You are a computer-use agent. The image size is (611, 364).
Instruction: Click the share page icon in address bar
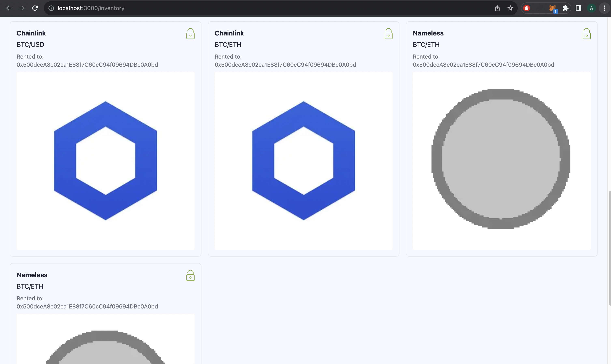click(497, 8)
